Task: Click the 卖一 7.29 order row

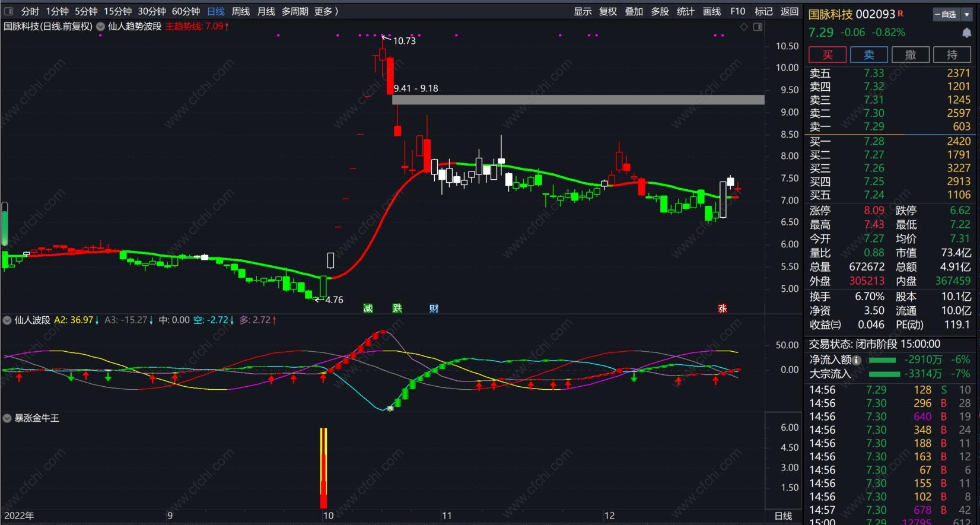Action: click(890, 126)
